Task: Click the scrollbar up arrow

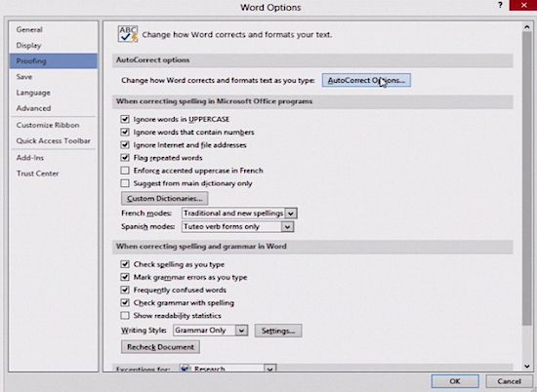Action: 526,27
